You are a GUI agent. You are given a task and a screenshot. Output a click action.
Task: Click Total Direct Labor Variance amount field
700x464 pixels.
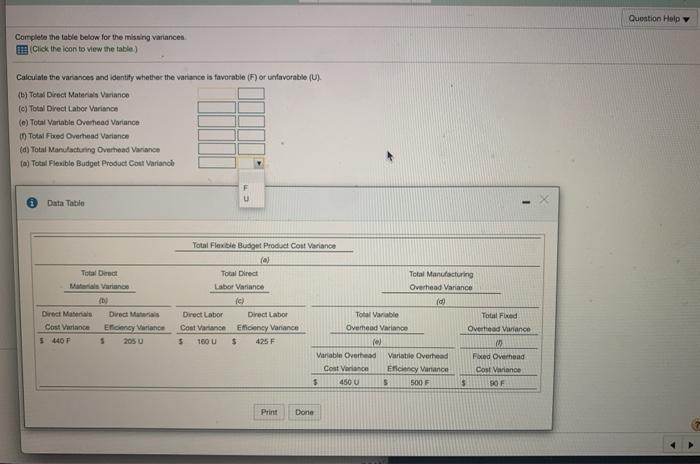pos(217,108)
